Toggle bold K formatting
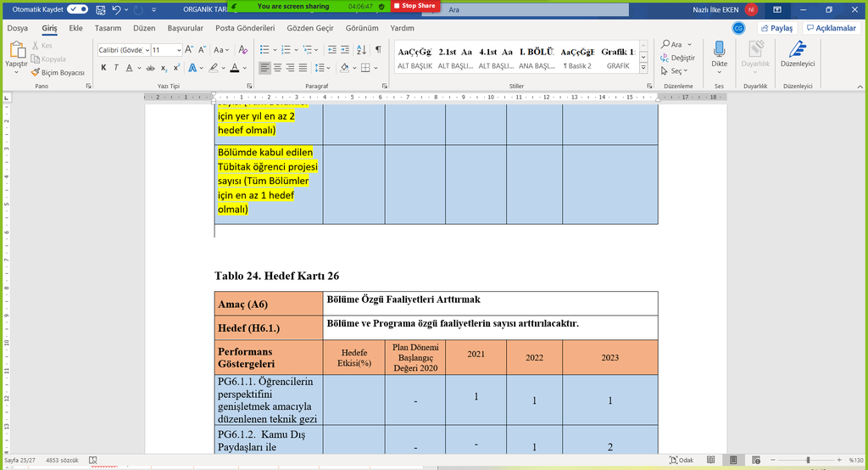 coord(103,68)
